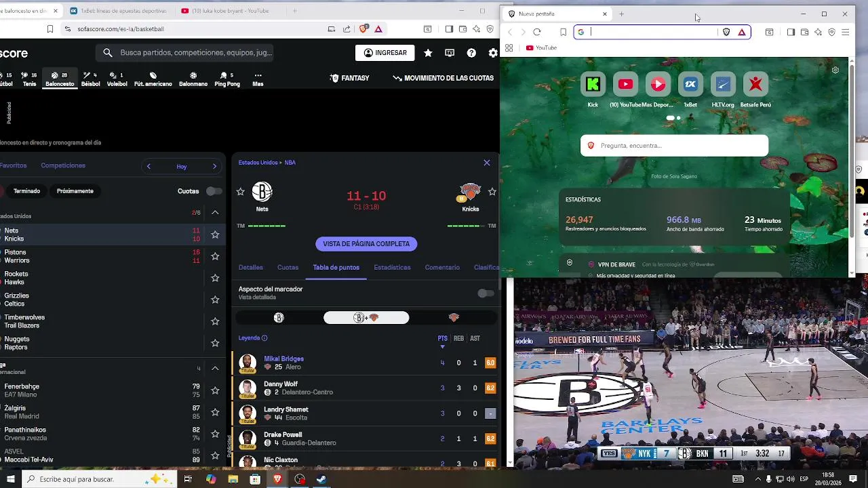Open Mikal Bridges player profile
Image resolution: width=868 pixels, height=488 pixels.
[x=283, y=359]
